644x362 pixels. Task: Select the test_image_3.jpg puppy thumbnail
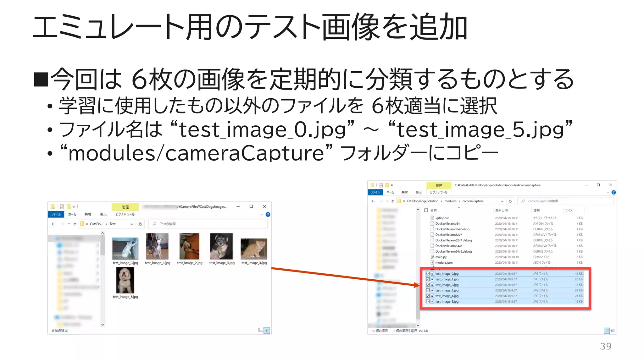click(x=221, y=246)
